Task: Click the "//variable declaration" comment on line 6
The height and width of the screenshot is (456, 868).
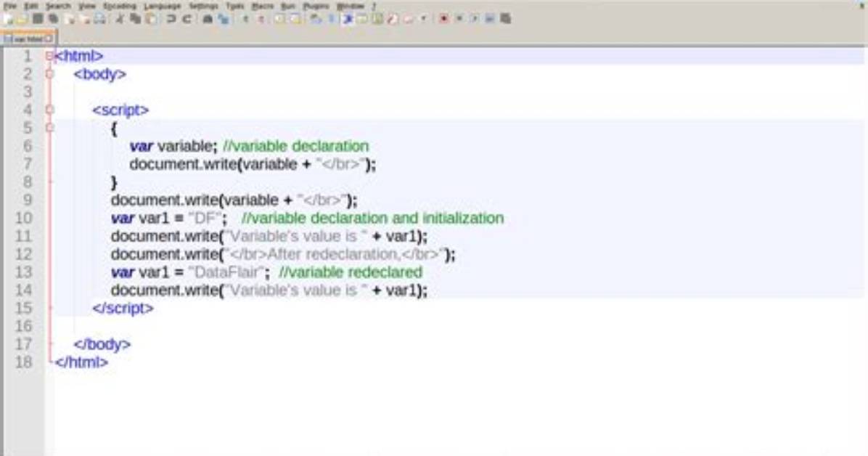Action: (x=295, y=146)
